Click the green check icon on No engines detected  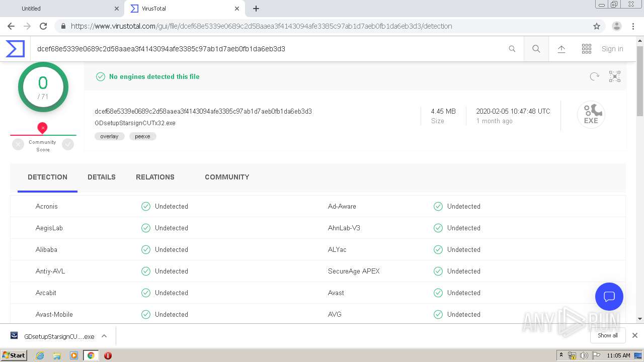pos(101,76)
